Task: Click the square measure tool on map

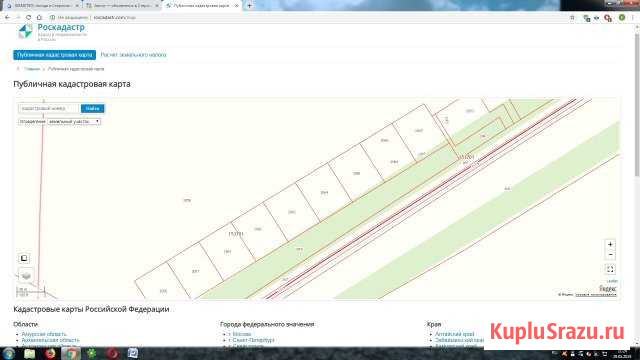Action: (24, 258)
